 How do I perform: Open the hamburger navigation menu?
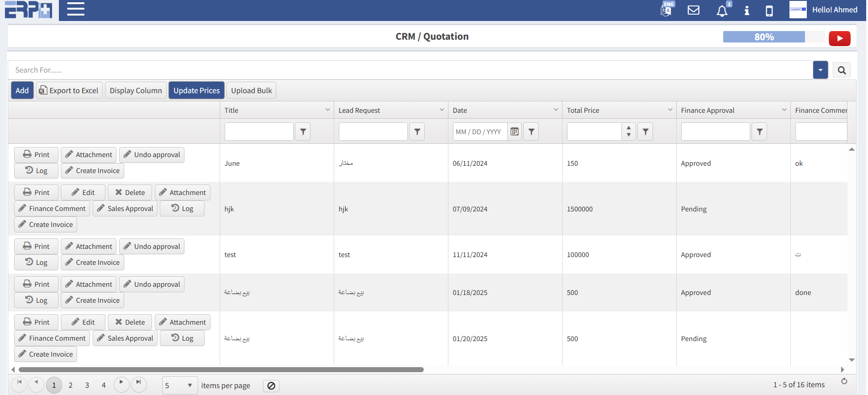click(x=76, y=9)
